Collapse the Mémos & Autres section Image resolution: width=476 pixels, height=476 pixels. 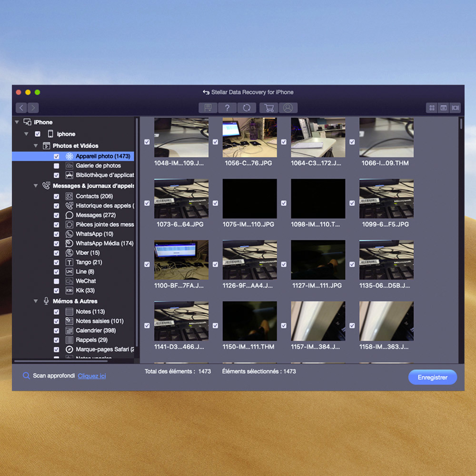(36, 301)
